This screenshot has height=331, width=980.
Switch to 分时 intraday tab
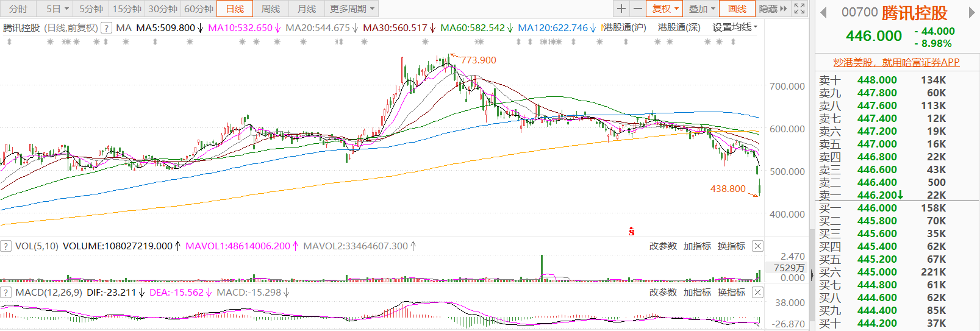[18, 9]
